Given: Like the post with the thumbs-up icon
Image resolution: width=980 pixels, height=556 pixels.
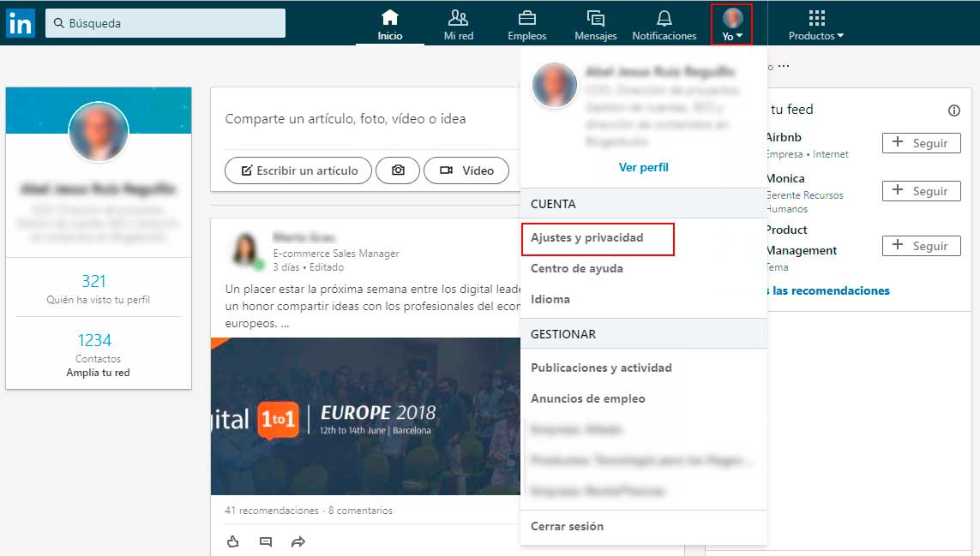Looking at the screenshot, I should click(x=232, y=541).
